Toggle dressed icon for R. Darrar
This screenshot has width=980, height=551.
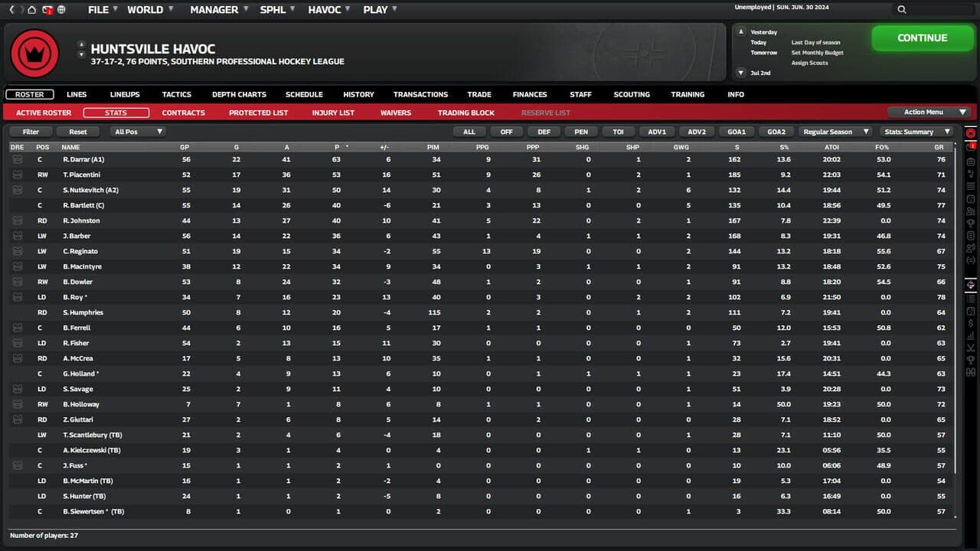click(x=17, y=159)
